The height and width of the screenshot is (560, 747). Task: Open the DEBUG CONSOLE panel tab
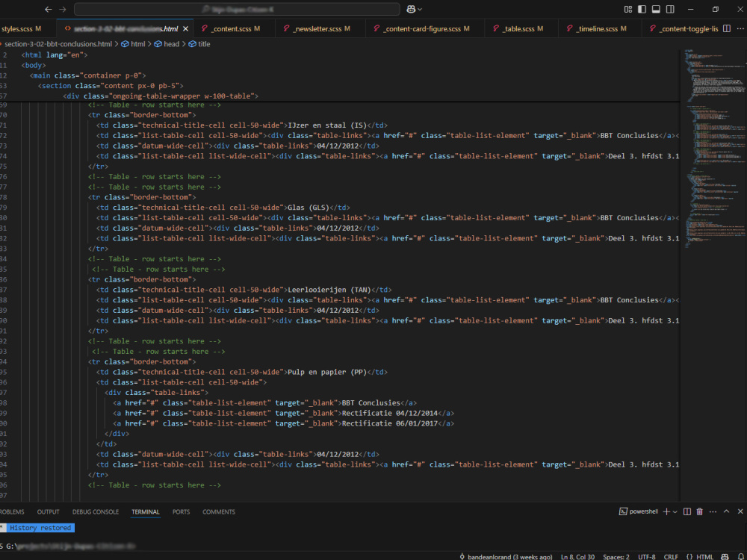96,512
